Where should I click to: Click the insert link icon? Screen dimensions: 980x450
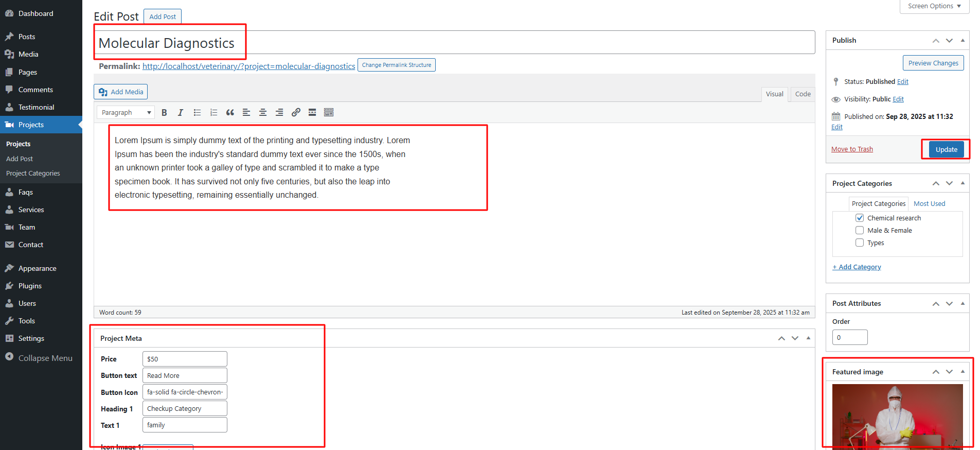296,113
